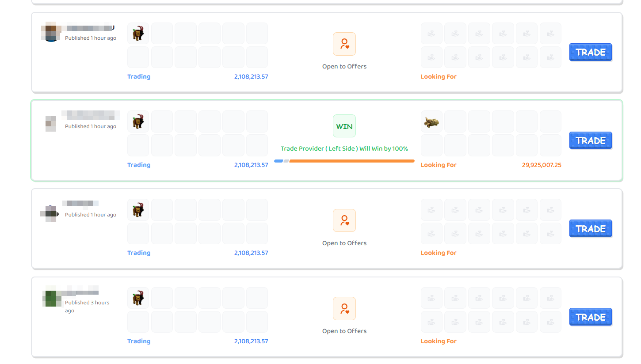
Task: Click the 'Trading' label in the WIN listing
Action: point(139,165)
